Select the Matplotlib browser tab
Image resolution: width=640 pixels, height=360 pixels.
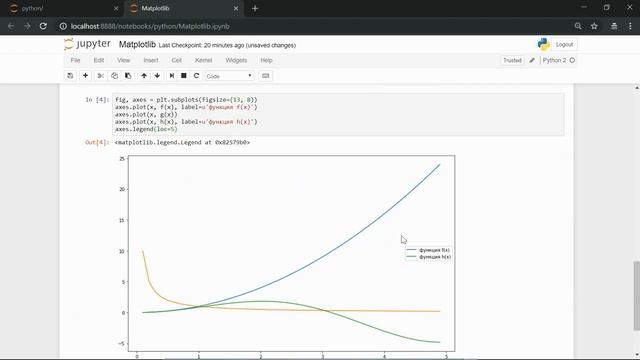pos(183,8)
